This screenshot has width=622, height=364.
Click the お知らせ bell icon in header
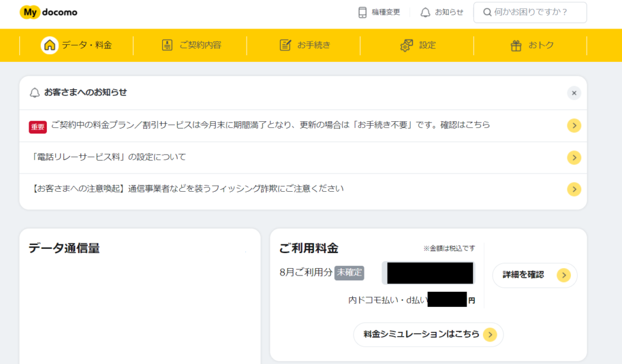(425, 12)
